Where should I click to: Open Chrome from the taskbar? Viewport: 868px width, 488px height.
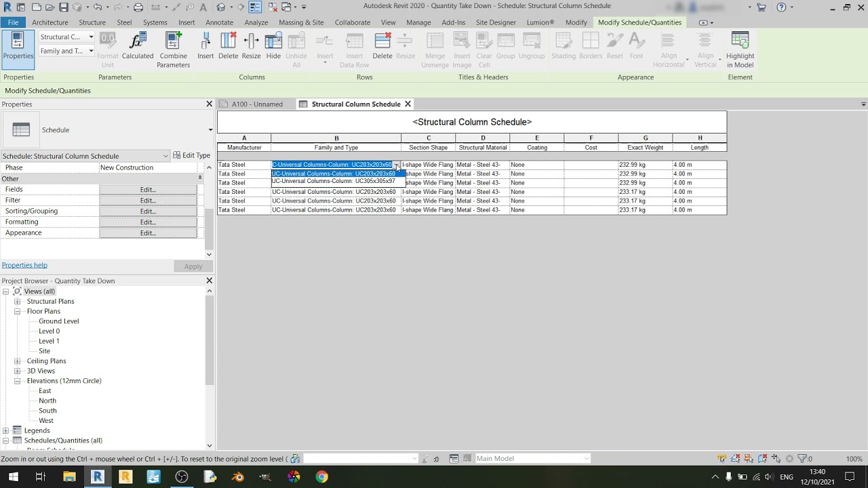322,476
